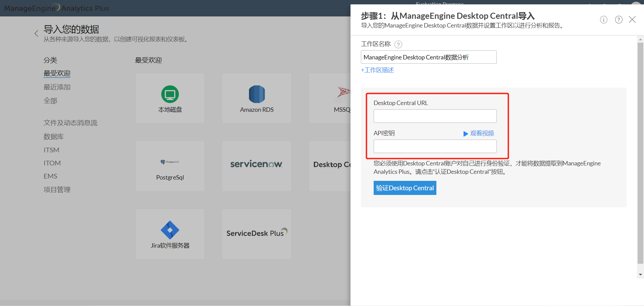Pick the ServiceDesk Plus data source
The height and width of the screenshot is (306, 644).
click(x=256, y=233)
